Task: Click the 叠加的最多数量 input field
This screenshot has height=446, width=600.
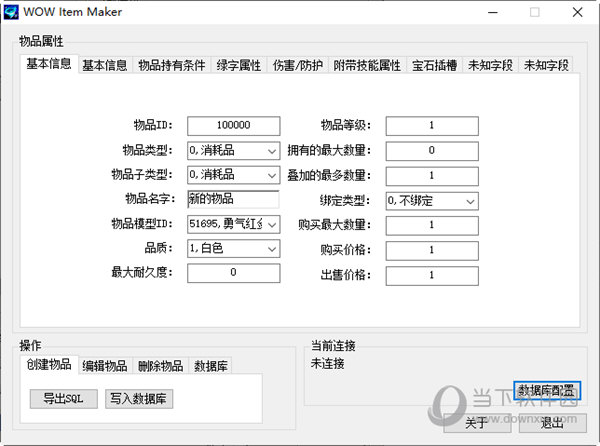Action: (432, 176)
